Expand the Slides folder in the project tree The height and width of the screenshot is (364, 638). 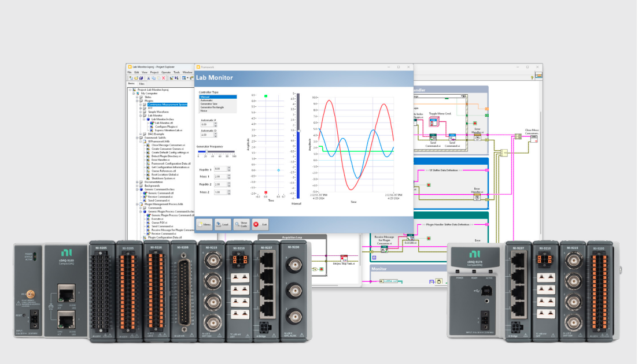tap(137, 97)
